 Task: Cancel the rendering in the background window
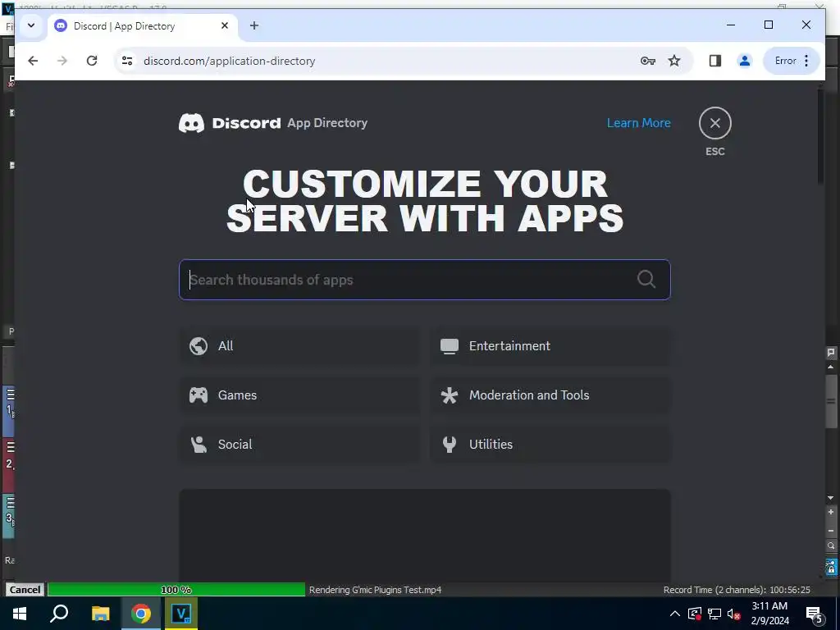[x=25, y=589]
